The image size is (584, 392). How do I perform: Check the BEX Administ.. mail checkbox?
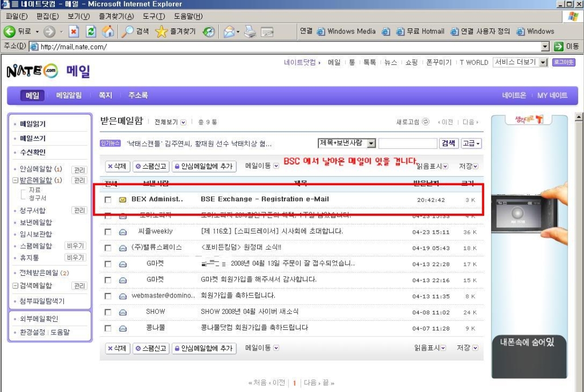coord(108,200)
